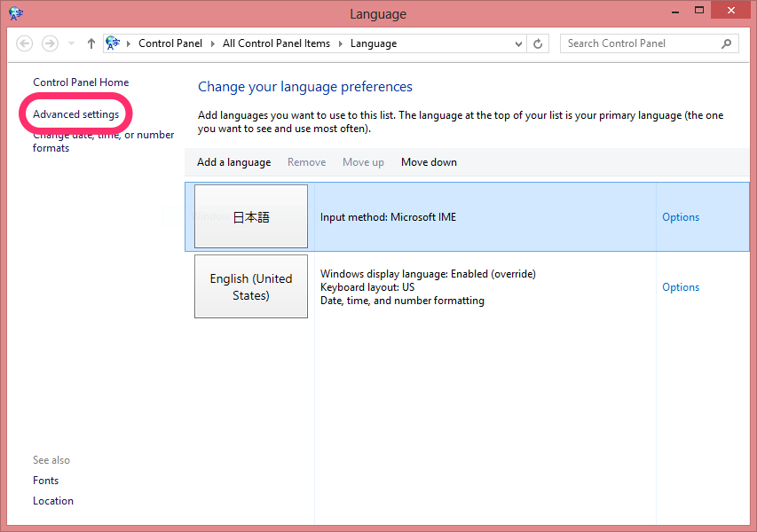Open Control Panel Home

click(x=81, y=82)
